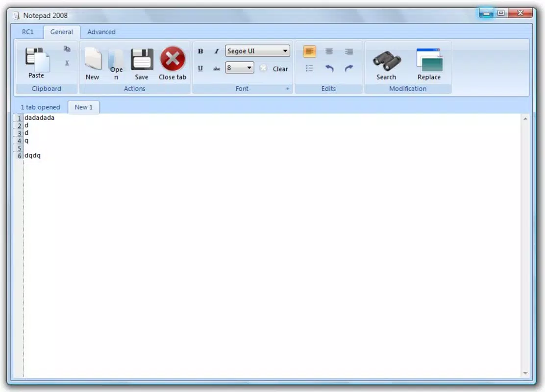This screenshot has width=545, height=392.
Task: Click the scroll up arrow in editor
Action: [x=525, y=119]
